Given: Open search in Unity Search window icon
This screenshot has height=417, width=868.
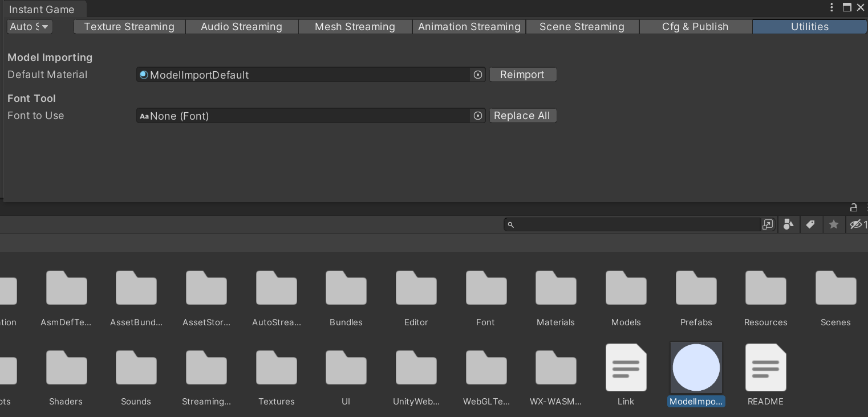Looking at the screenshot, I should (x=768, y=224).
